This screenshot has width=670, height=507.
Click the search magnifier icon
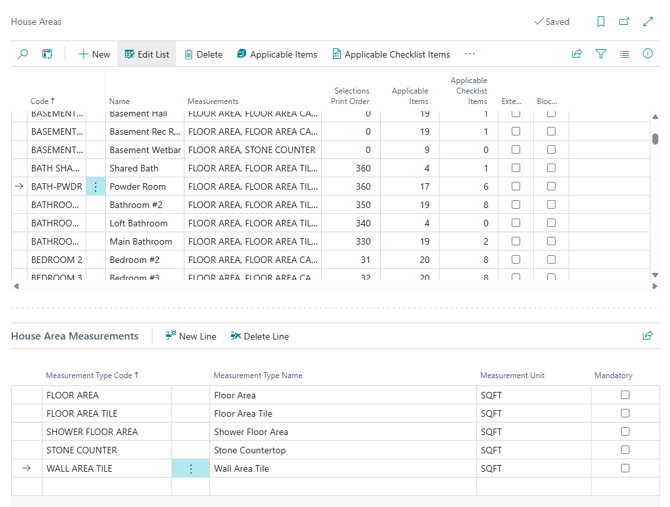(x=23, y=54)
